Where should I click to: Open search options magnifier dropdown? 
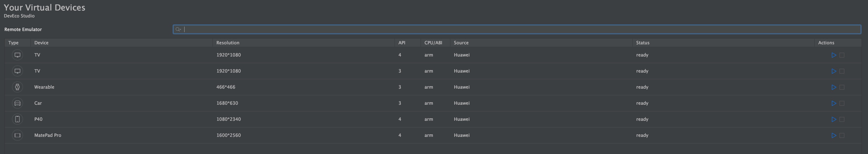coord(178,30)
